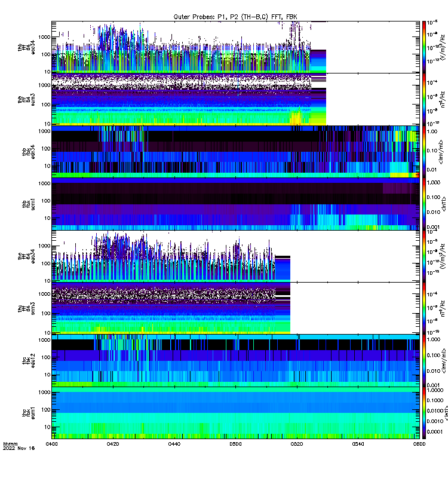This screenshot has height=478, width=448.
Task: Click the '100' frequency tick of thc fbk scm1 panel
Action: click(46, 410)
